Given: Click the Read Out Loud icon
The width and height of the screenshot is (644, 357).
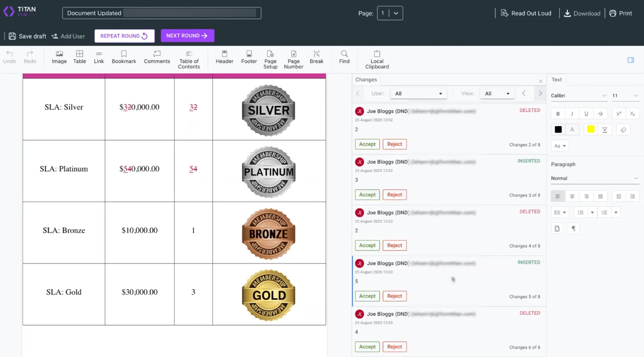Looking at the screenshot, I should [504, 13].
